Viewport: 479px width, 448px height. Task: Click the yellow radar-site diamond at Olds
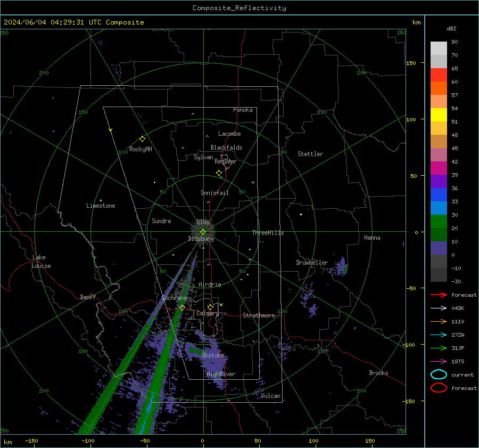[203, 232]
